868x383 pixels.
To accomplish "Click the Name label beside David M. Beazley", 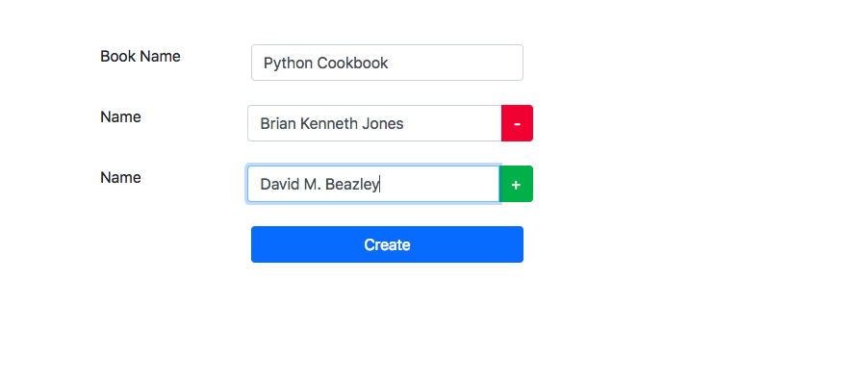I will pyautogui.click(x=120, y=178).
